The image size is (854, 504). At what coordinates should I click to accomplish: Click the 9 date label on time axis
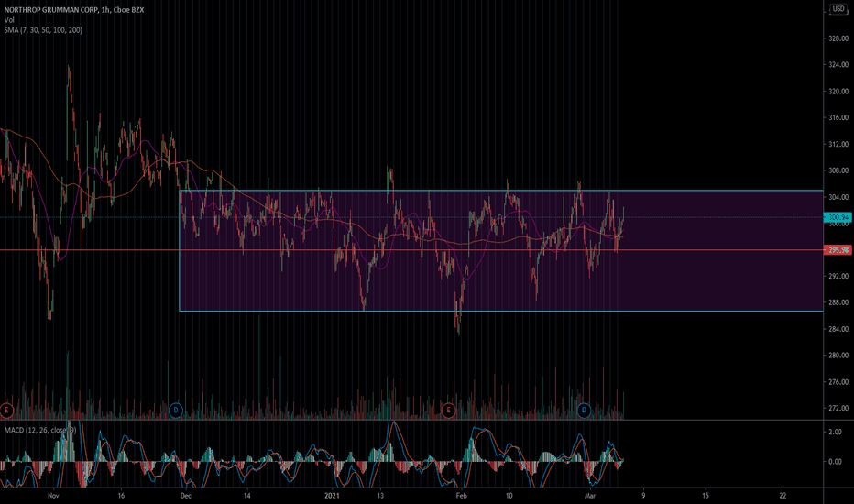tap(643, 495)
